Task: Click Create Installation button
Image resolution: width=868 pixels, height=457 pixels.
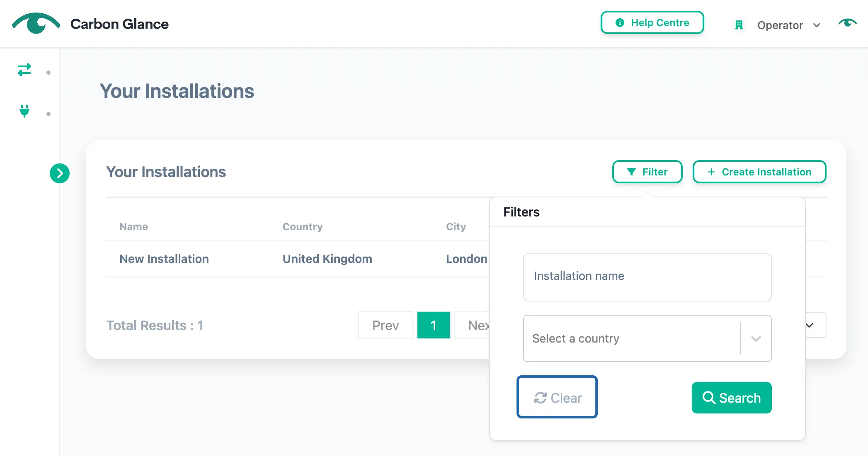Action: pos(759,172)
